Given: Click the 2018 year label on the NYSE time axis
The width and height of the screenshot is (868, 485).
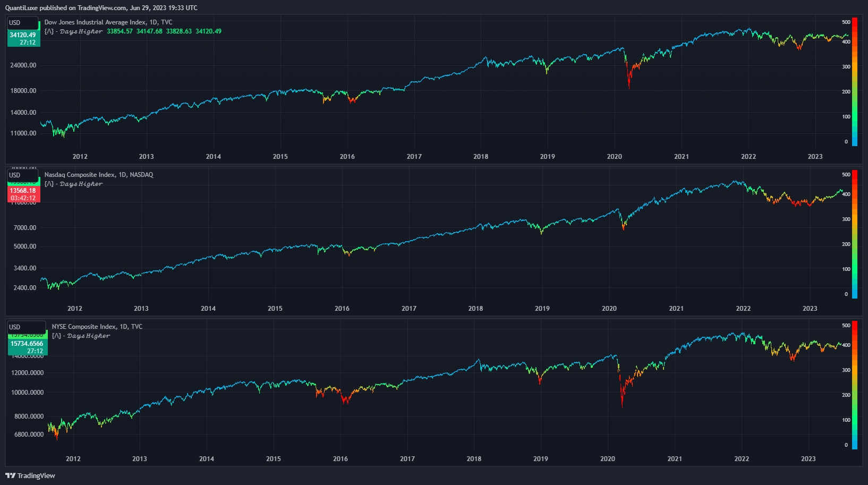Looking at the screenshot, I should tap(474, 459).
